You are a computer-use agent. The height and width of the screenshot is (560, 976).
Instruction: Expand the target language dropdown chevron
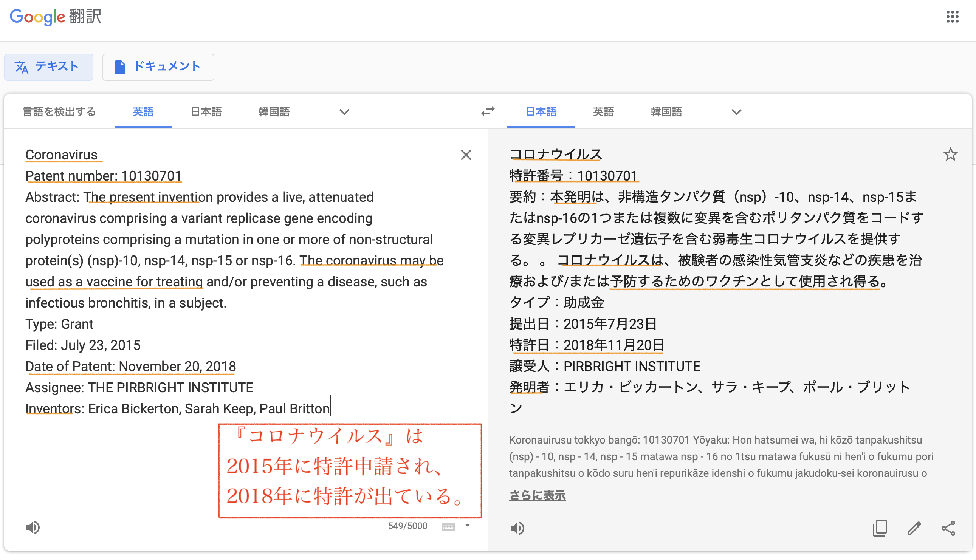736,112
